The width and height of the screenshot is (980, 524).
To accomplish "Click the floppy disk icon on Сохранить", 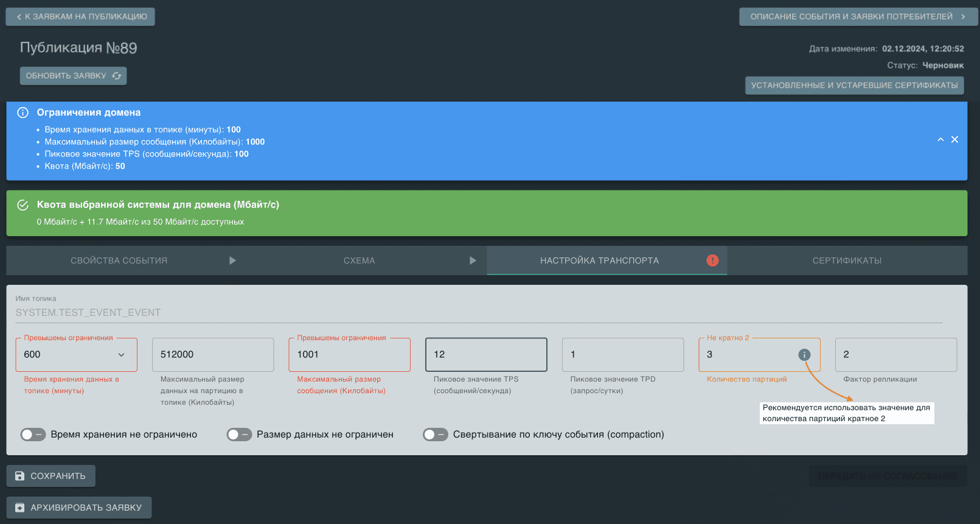I will pyautogui.click(x=20, y=476).
